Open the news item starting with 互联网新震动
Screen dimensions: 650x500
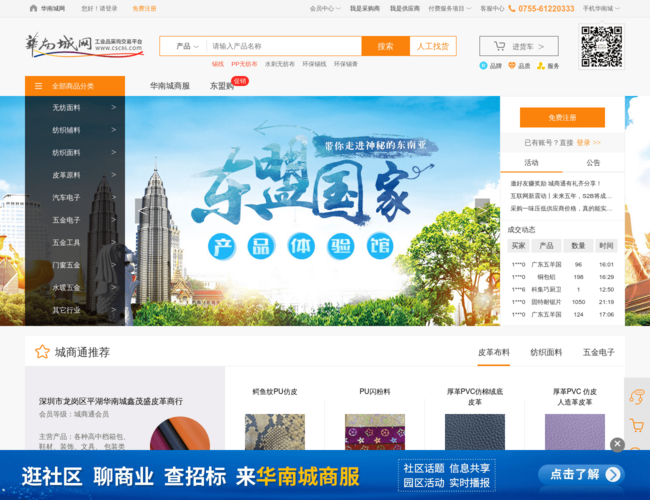pos(561,196)
